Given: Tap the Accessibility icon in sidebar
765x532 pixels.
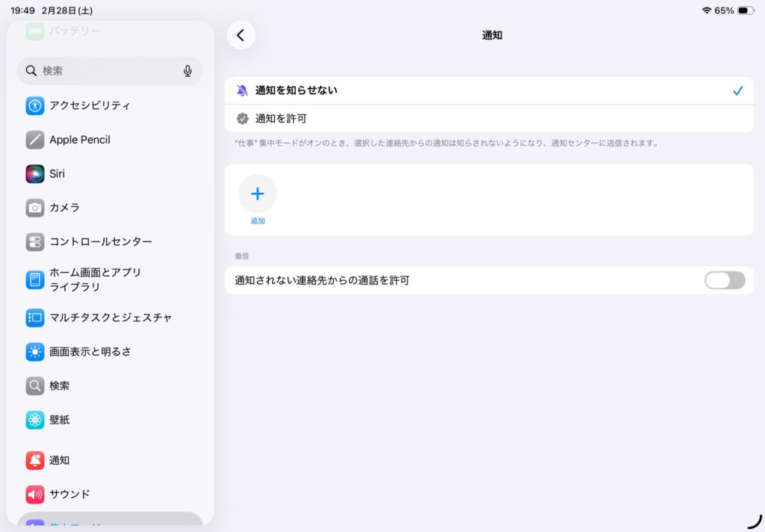Looking at the screenshot, I should 35,105.
